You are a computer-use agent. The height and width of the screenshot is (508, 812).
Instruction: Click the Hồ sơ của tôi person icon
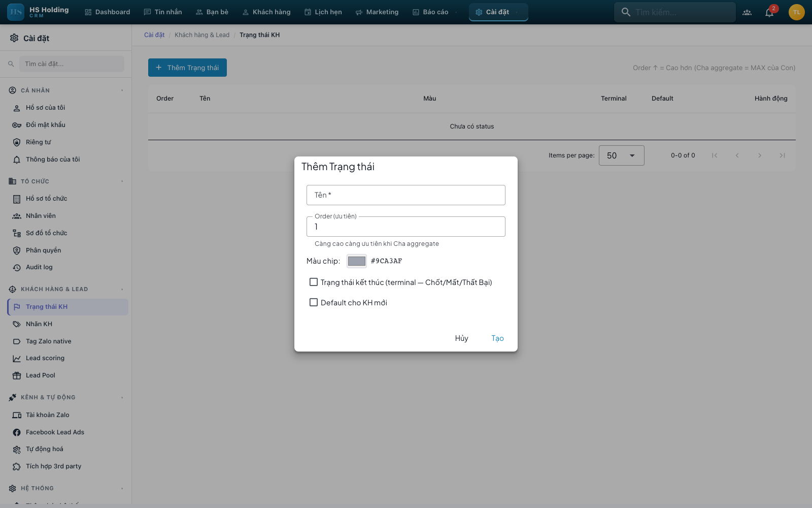(17, 108)
